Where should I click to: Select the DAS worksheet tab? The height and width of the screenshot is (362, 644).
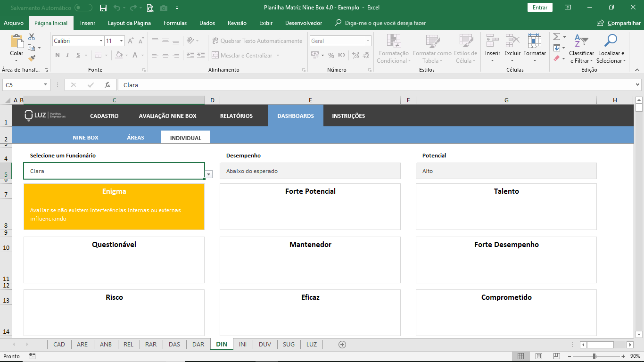pyautogui.click(x=174, y=345)
